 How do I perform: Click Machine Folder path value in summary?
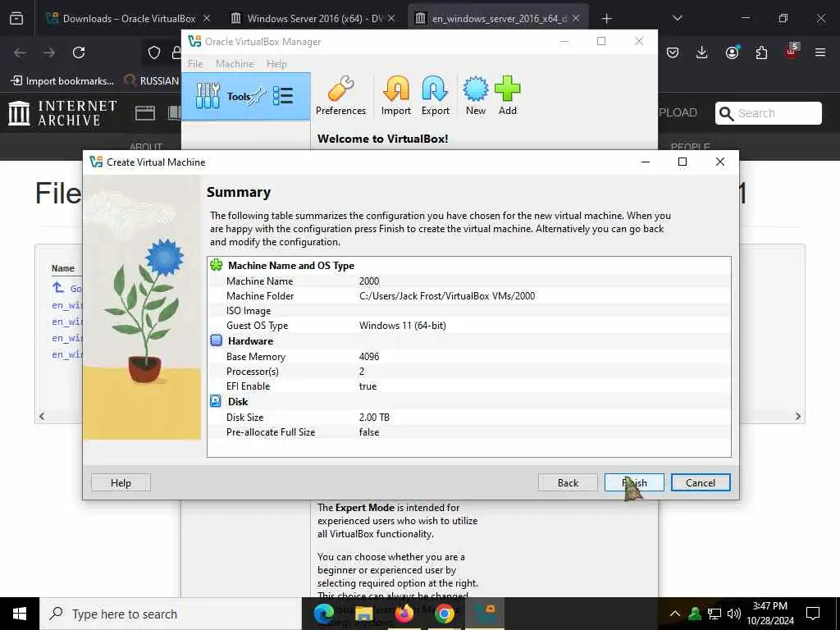click(447, 295)
